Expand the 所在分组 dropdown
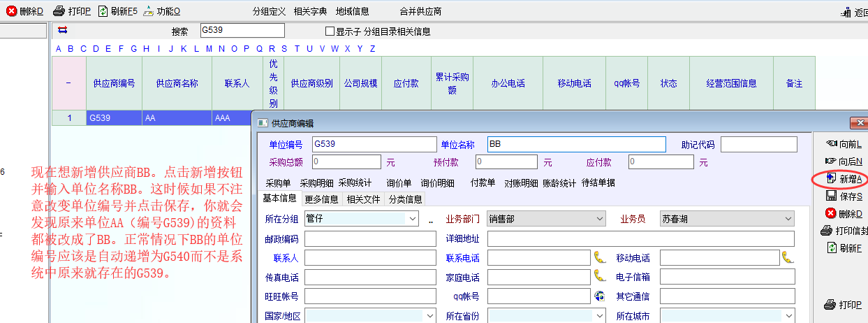Screen dimensions: 868x323 pyautogui.click(x=411, y=219)
